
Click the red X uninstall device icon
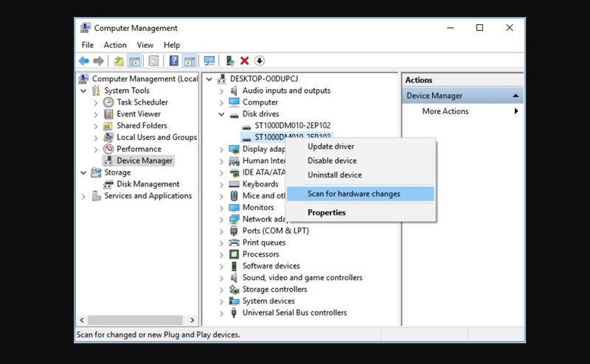tap(245, 61)
